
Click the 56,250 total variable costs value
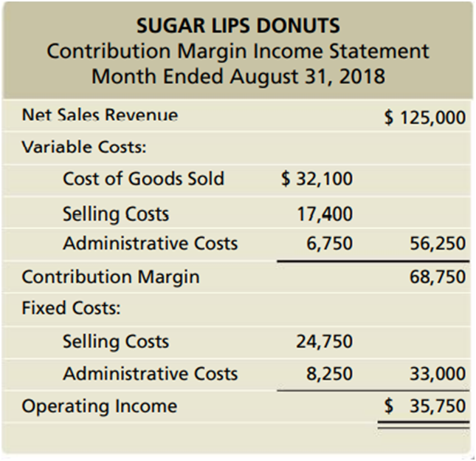(441, 243)
